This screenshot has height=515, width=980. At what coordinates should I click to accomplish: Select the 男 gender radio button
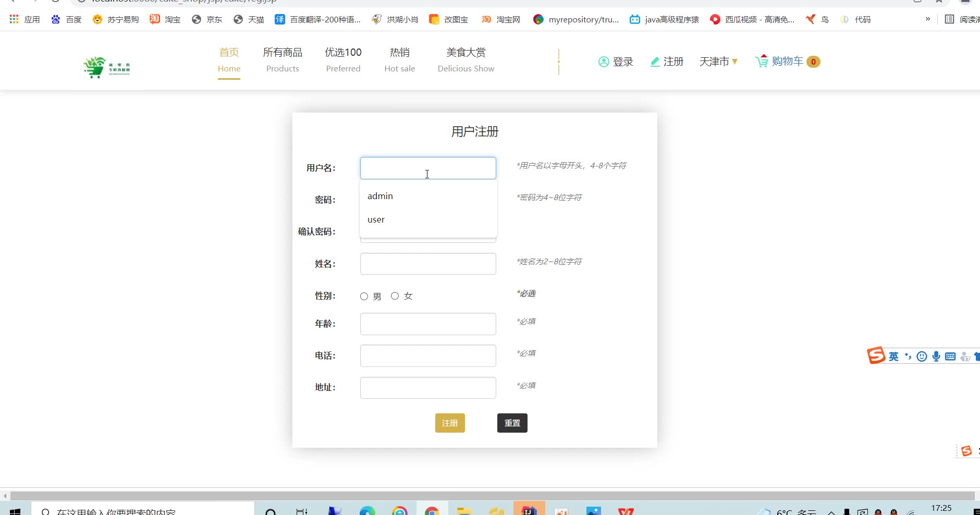point(364,297)
